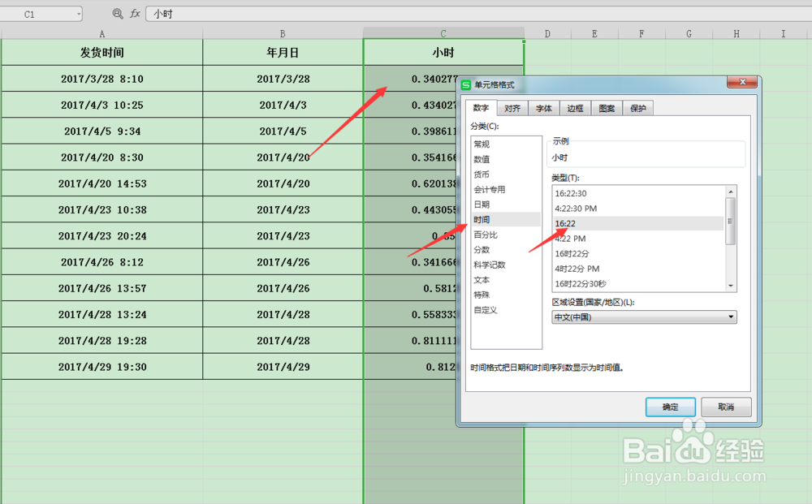Viewport: 812px width, 504px height.
Task: Switch to the 保护 tab
Action: coord(637,107)
